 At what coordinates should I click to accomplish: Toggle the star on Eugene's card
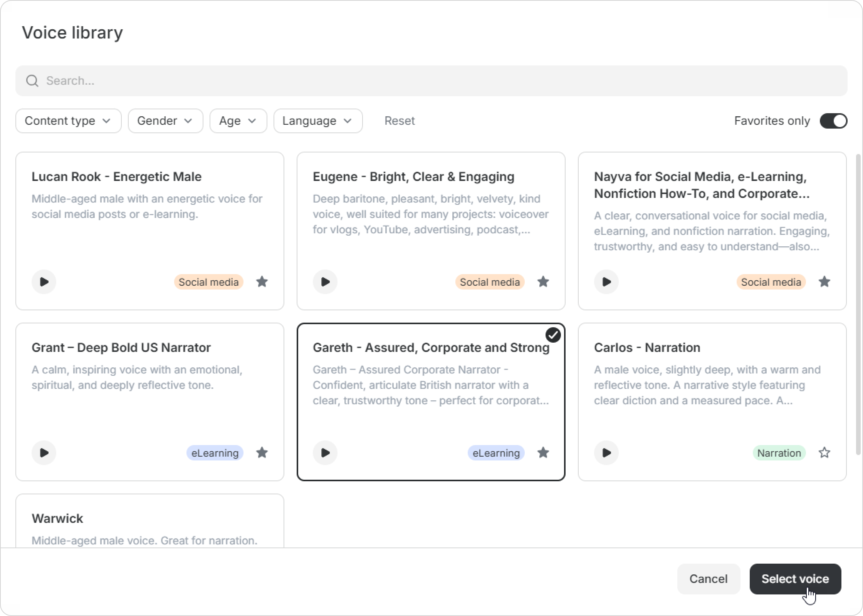coord(543,282)
